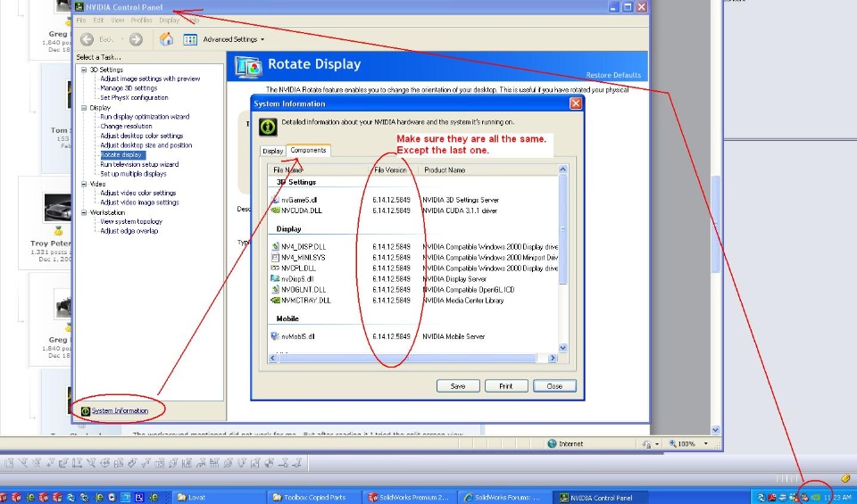Click the Close button in System Information dialog
The width and height of the screenshot is (857, 504).
(x=554, y=386)
